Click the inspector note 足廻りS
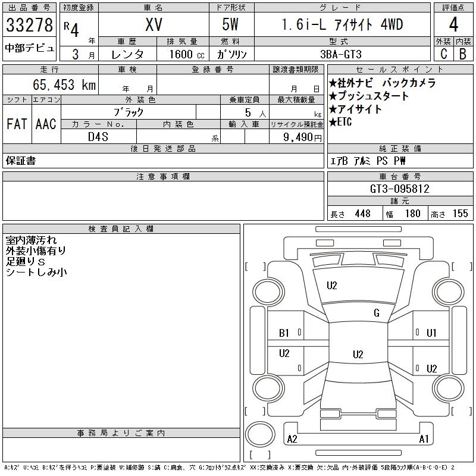Screen dimensions: 476x476 pyautogui.click(x=26, y=261)
